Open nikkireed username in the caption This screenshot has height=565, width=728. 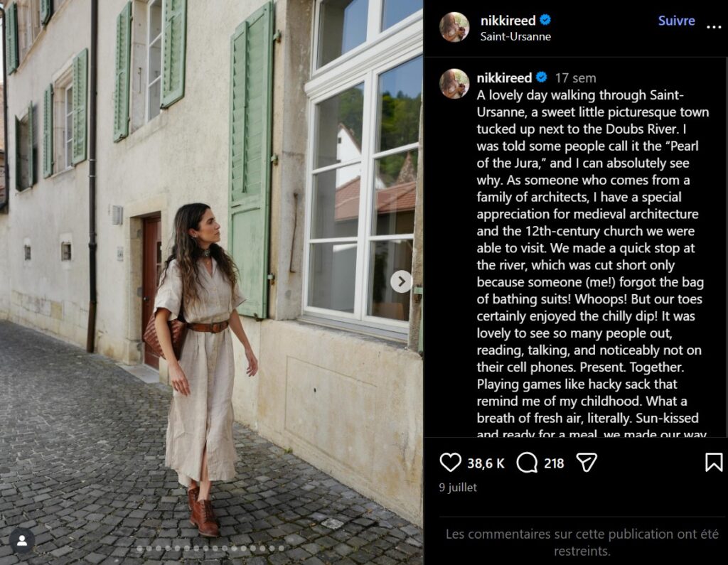click(504, 77)
